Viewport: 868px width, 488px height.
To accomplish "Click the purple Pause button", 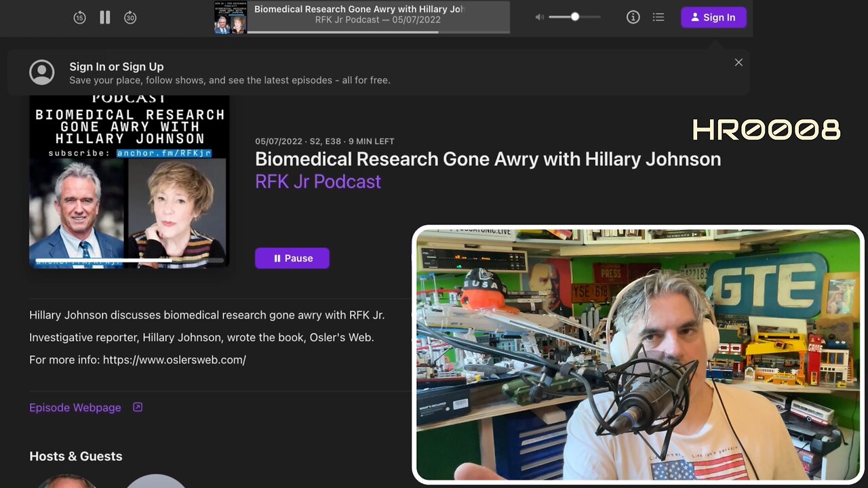I will click(x=292, y=258).
